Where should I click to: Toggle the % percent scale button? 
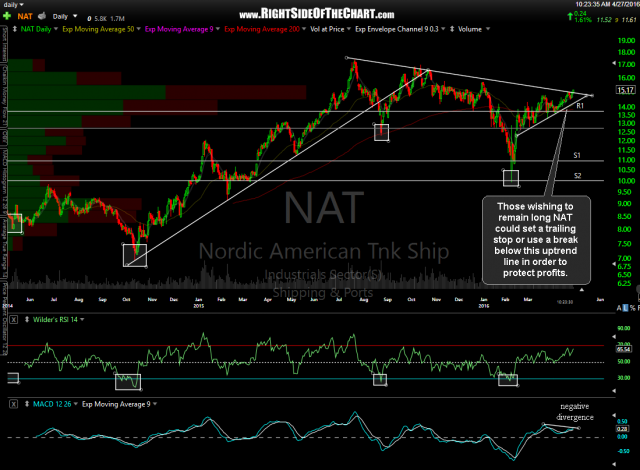pos(632,308)
